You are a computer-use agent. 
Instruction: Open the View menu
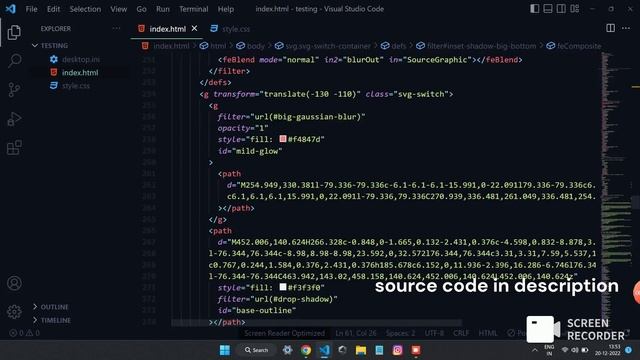[x=118, y=9]
